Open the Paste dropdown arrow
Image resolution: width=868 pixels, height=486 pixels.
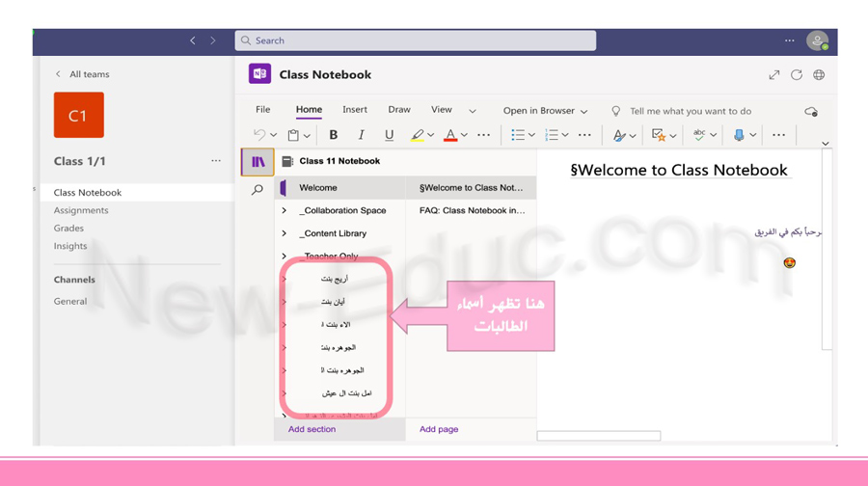[307, 136]
